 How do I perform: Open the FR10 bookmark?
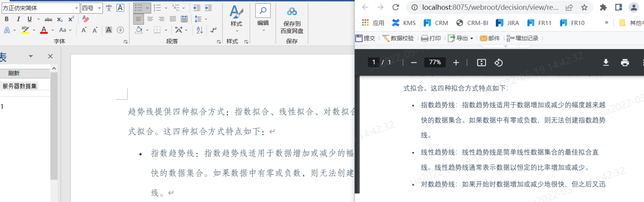[x=572, y=23]
